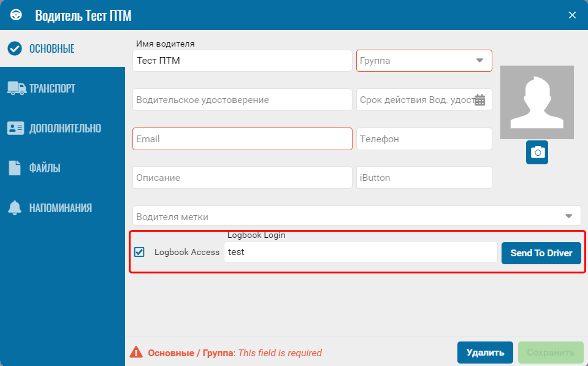Click the Удалить button
Image resolution: width=588 pixels, height=366 pixels.
(x=485, y=353)
